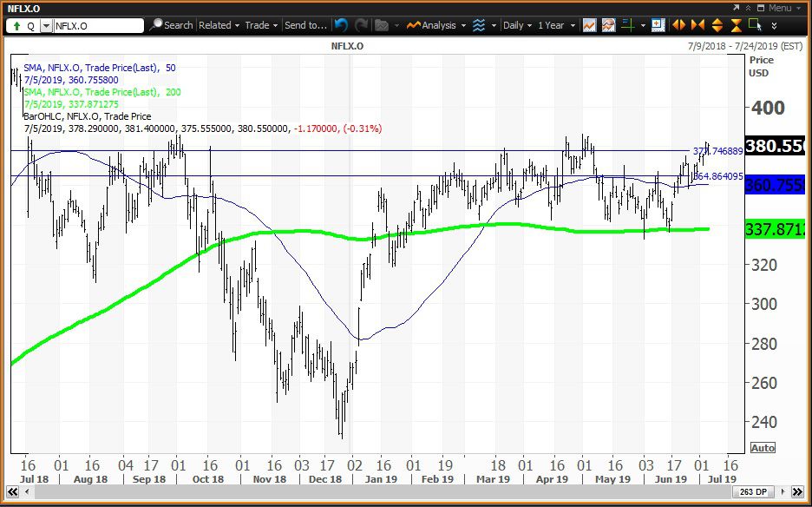Expand the crosshair tool dropdown arrow
Image resolution: width=812 pixels, height=507 pixels.
[643, 25]
